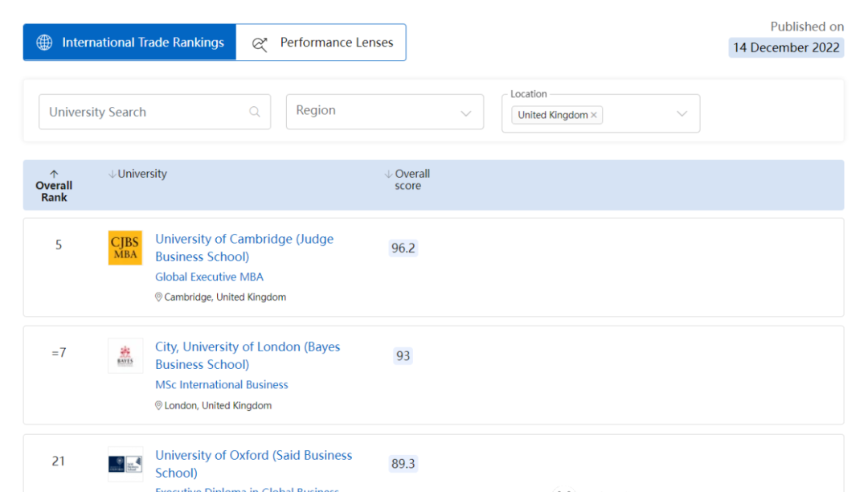Viewport: 868px width, 492px height.
Task: Click the 96.2 overall score
Action: pyautogui.click(x=403, y=248)
